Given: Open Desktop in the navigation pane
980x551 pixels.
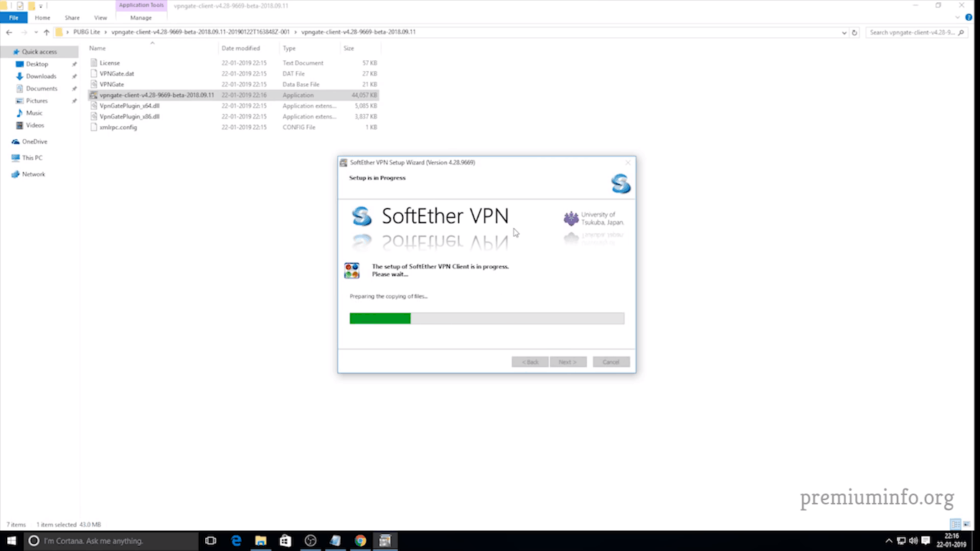Looking at the screenshot, I should 37,64.
